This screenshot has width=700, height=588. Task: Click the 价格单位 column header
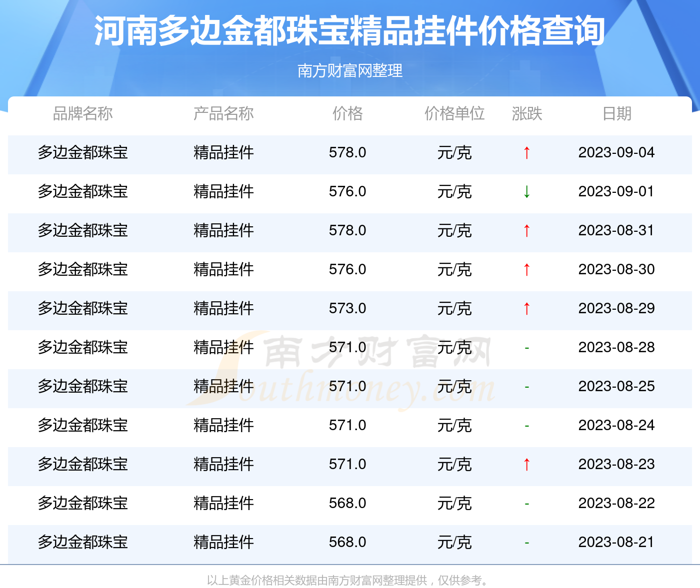coord(454,113)
